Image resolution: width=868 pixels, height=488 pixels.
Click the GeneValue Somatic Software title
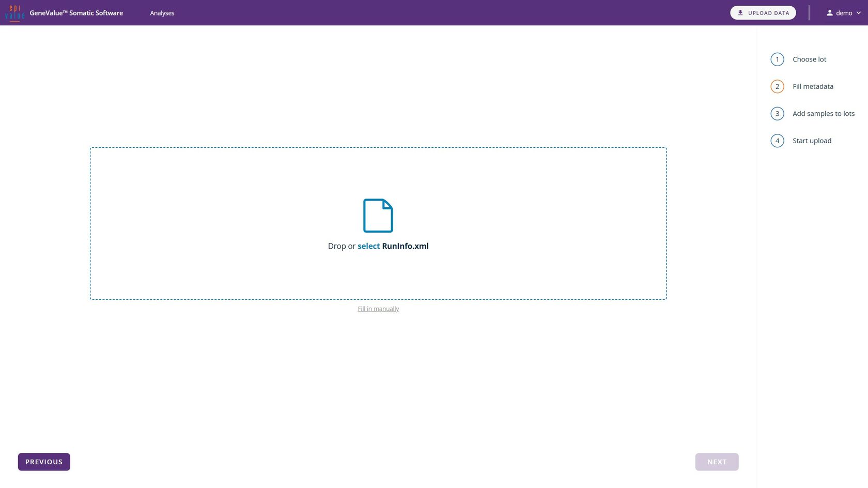76,13
